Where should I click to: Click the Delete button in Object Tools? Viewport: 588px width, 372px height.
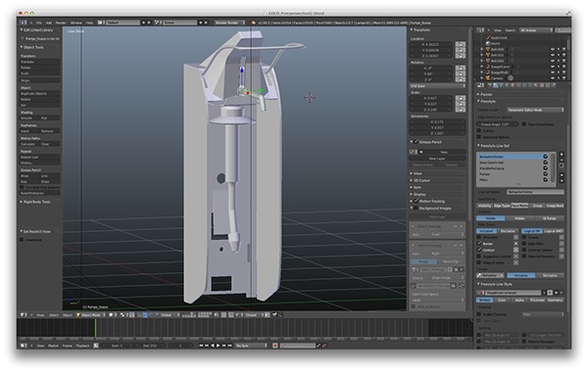click(39, 99)
